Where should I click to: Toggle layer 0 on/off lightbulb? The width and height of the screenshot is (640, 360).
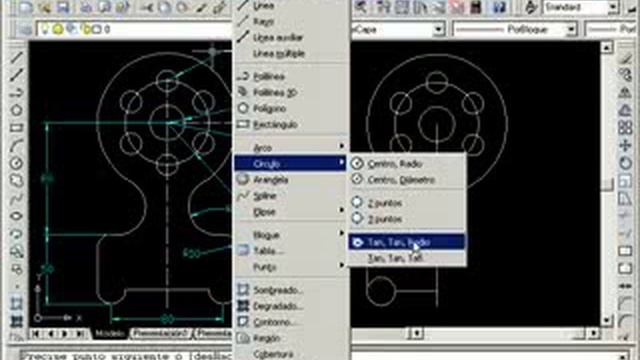tap(45, 29)
